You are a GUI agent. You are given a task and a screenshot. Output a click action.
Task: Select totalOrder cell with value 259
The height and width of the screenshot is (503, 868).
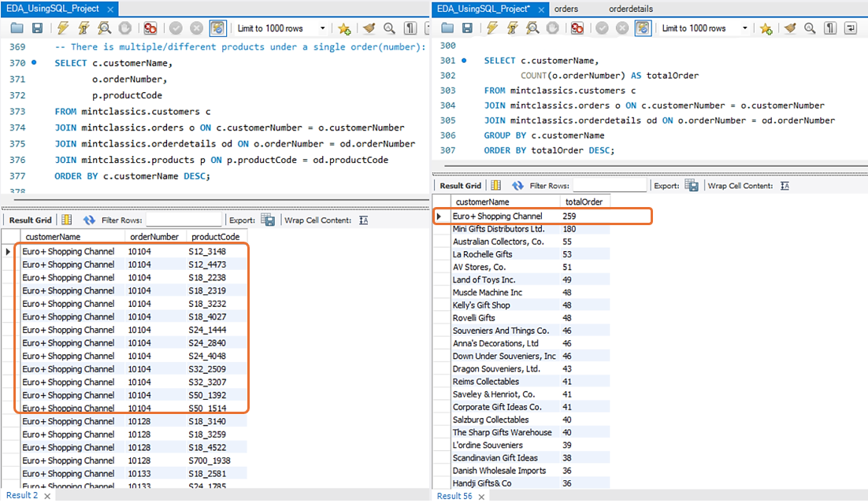pyautogui.click(x=584, y=216)
